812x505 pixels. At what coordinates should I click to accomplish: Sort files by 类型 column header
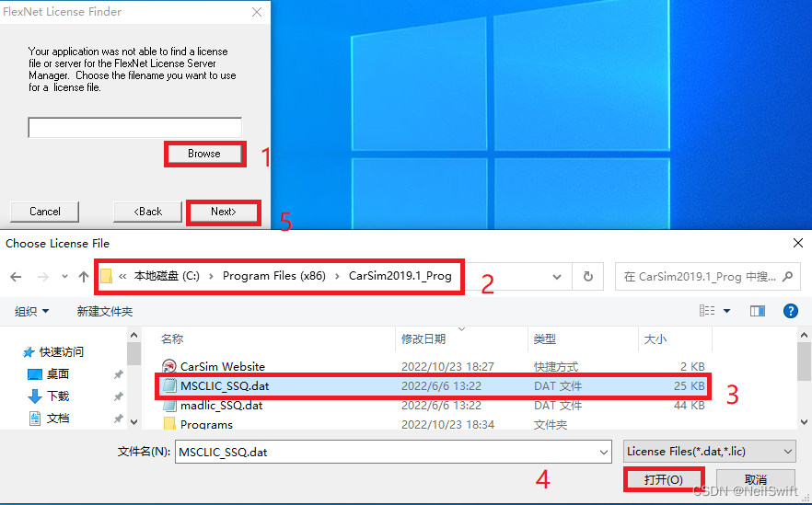(545, 339)
